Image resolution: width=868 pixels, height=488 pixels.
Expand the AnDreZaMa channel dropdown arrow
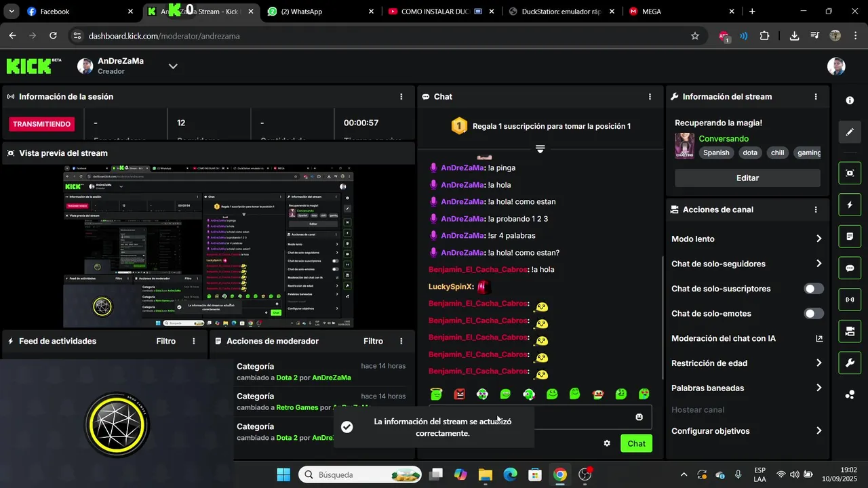coord(173,66)
